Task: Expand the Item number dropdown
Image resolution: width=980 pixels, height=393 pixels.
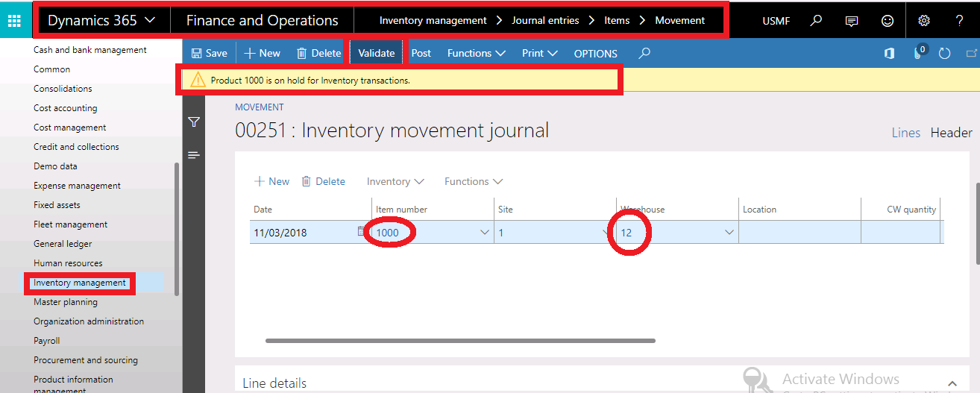Action: coord(484,233)
